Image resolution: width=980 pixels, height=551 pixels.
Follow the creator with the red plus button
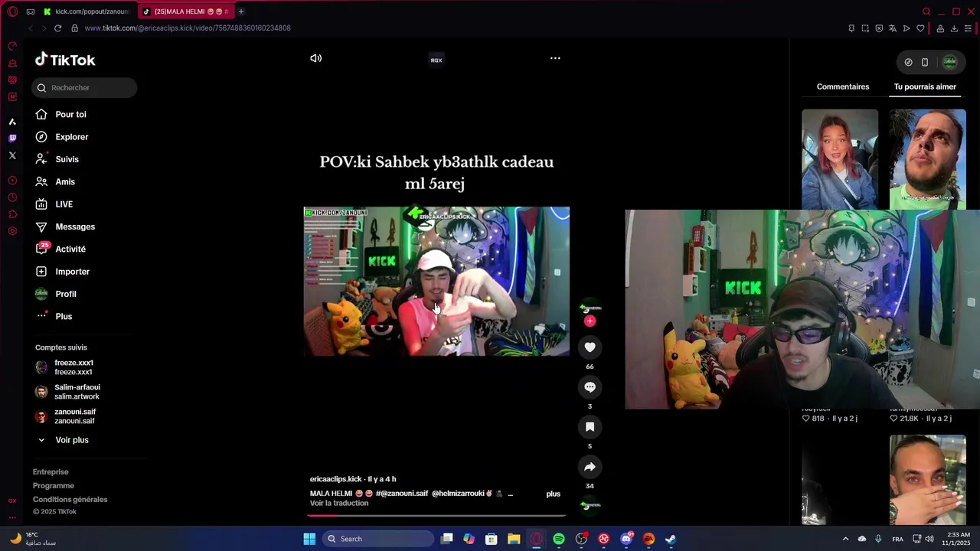(x=590, y=321)
